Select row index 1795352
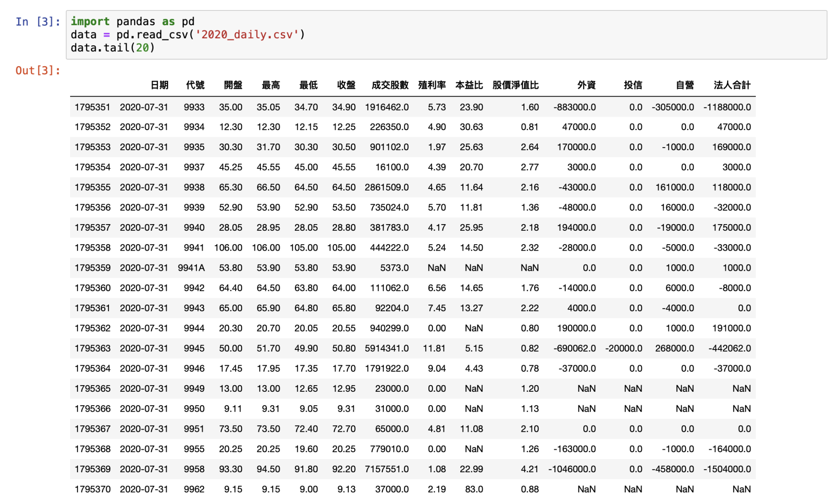Image resolution: width=836 pixels, height=504 pixels. point(92,127)
